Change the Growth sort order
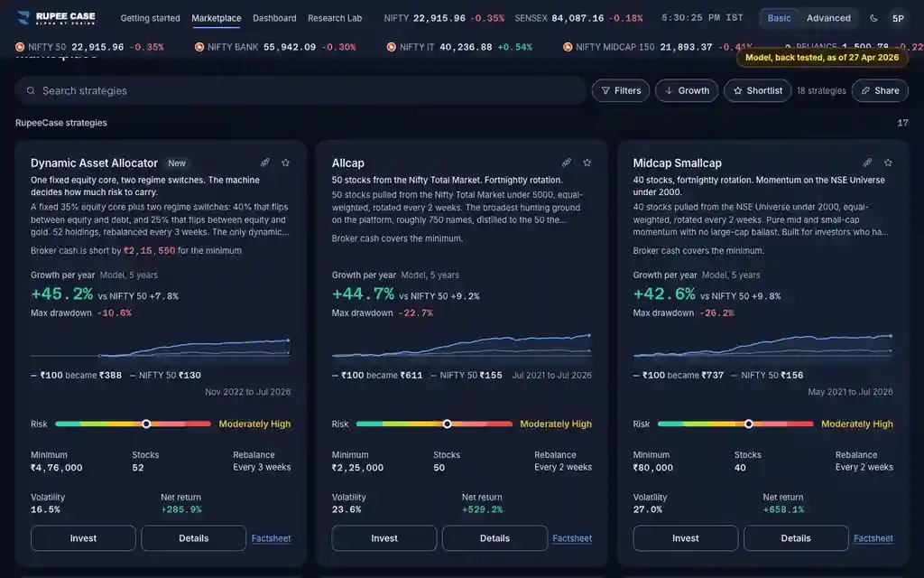The width and height of the screenshot is (924, 578). pos(687,91)
